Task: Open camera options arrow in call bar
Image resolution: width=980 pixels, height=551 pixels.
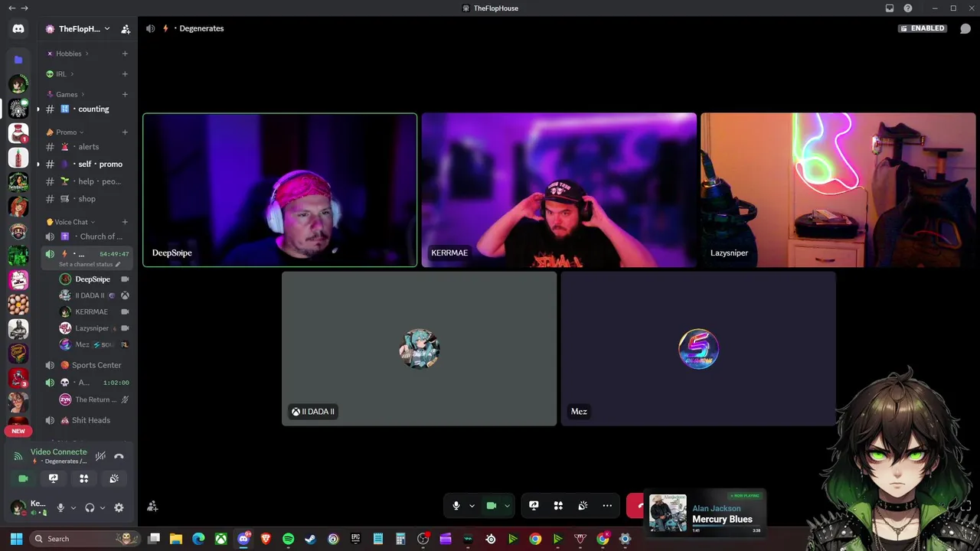Action: pos(507,506)
